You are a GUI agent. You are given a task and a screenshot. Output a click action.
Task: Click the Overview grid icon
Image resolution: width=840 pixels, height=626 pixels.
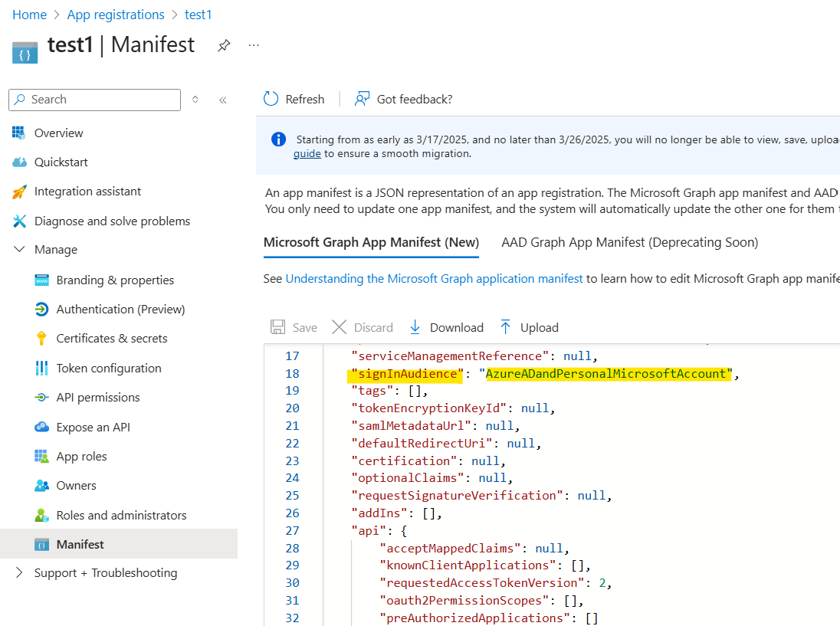(x=18, y=133)
